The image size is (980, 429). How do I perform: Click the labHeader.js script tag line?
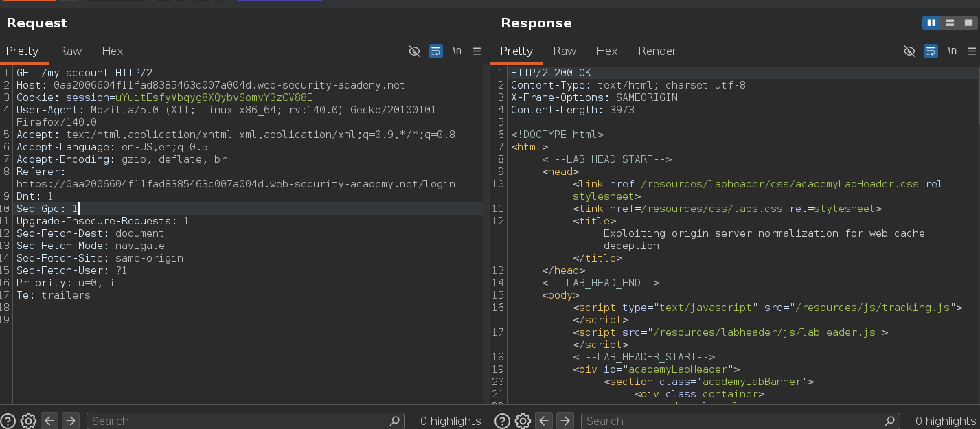point(731,332)
